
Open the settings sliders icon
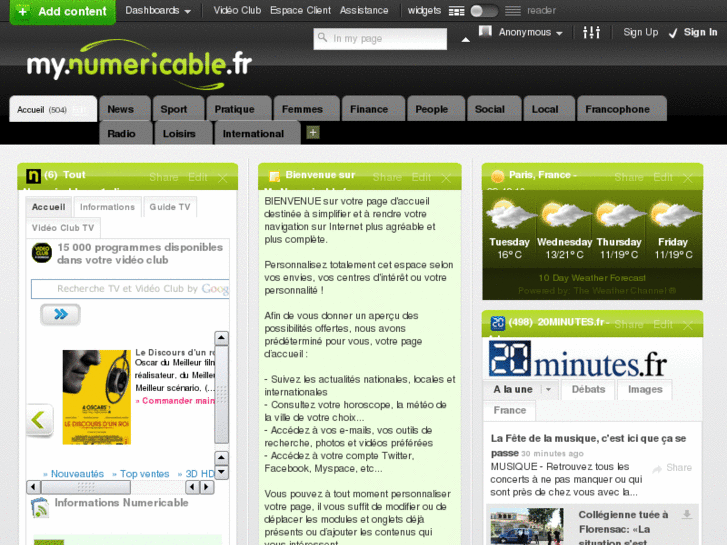click(x=591, y=32)
